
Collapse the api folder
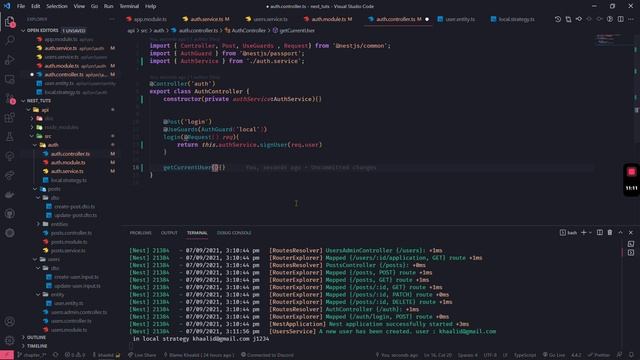coord(29,110)
